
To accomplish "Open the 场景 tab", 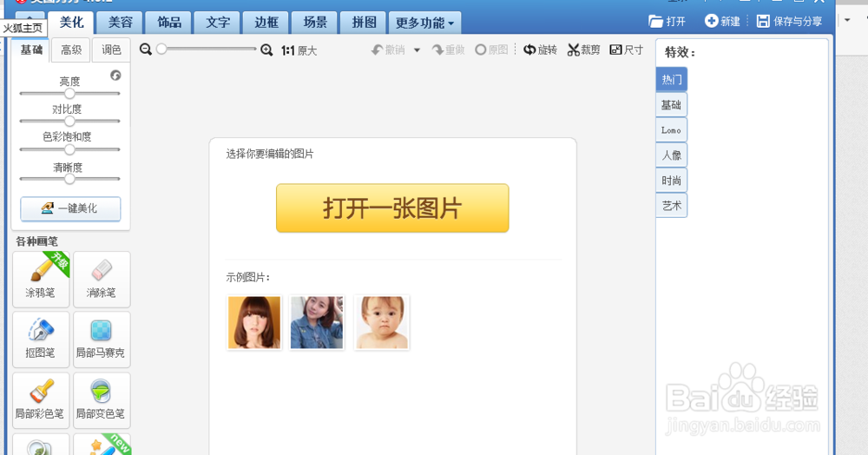I will click(x=315, y=23).
